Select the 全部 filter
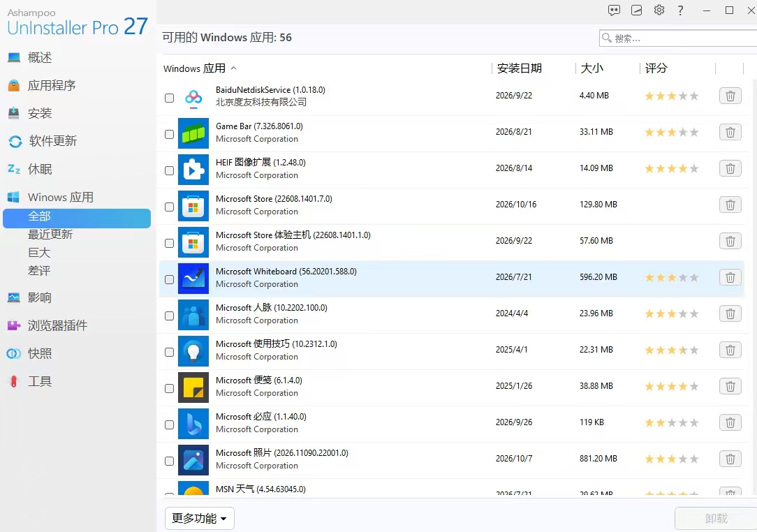 (x=77, y=219)
